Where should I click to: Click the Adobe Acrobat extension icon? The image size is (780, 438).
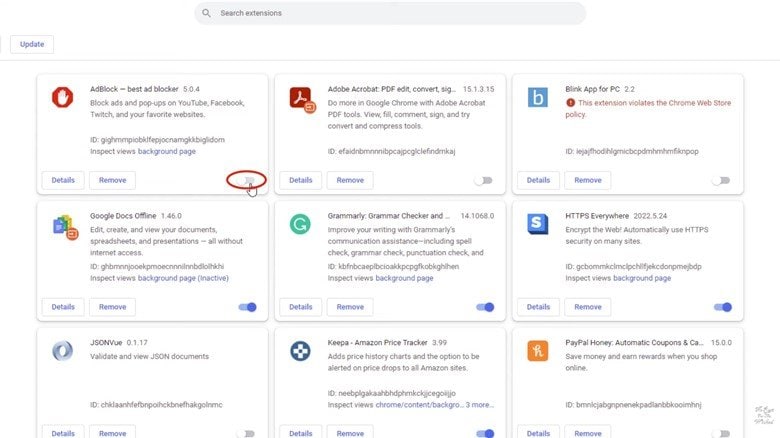(x=302, y=100)
